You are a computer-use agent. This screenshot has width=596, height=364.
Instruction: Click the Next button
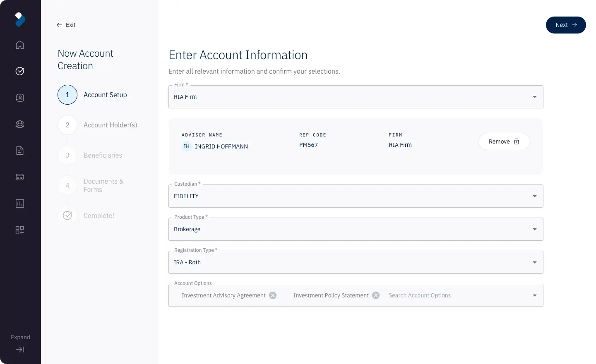pos(566,25)
